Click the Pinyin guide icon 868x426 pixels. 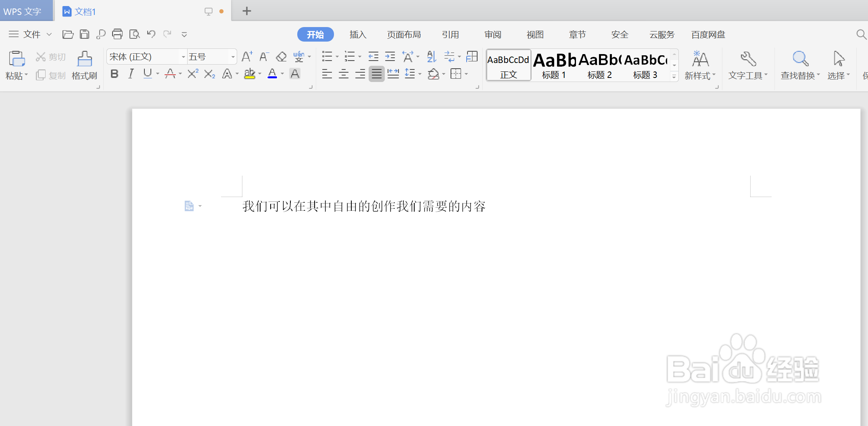point(298,57)
